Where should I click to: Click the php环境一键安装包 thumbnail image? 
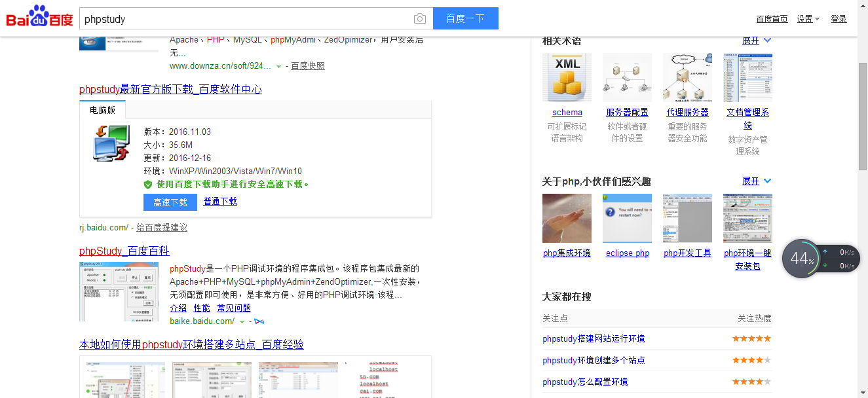point(747,218)
